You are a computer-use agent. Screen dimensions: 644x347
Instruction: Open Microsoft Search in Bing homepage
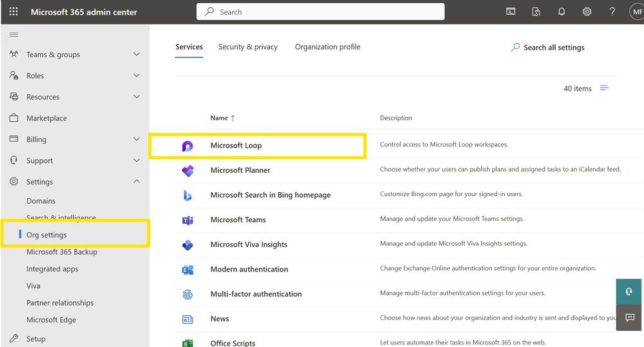pyautogui.click(x=270, y=195)
